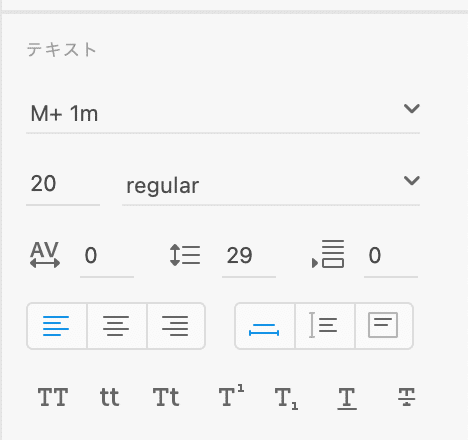Align text to the right

(x=176, y=326)
